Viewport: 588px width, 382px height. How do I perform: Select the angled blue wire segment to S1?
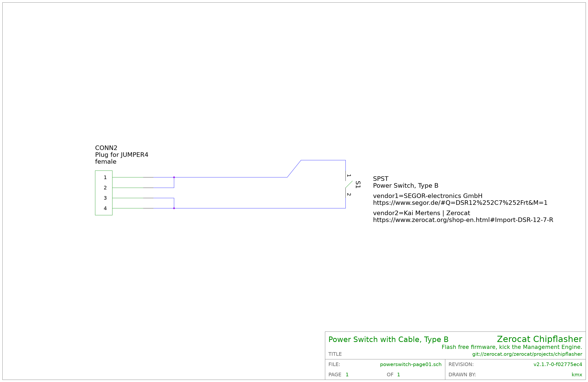[294, 169]
